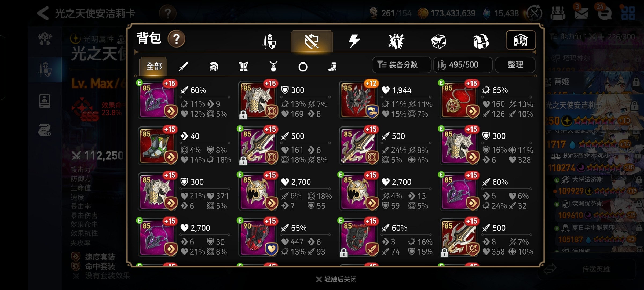Screen dimensions: 644x290
Task: Open the 装备分数 sort dropdown
Action: [x=401, y=65]
